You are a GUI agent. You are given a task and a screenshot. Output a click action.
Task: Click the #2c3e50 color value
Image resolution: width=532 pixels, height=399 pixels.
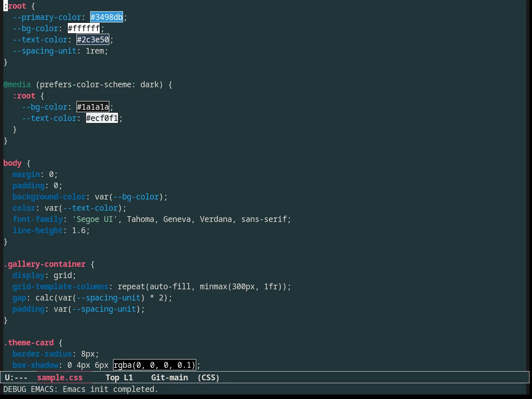[93, 39]
